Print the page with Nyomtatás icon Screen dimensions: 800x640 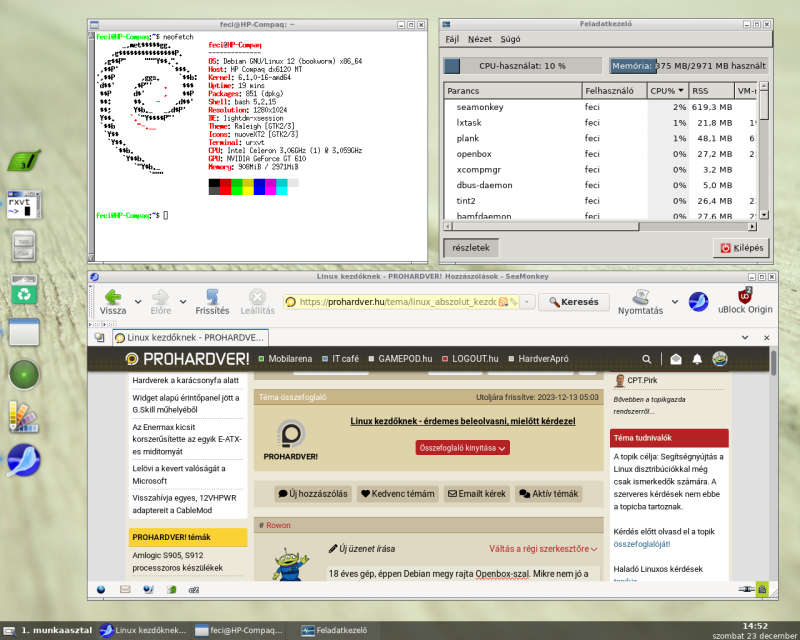(640, 297)
